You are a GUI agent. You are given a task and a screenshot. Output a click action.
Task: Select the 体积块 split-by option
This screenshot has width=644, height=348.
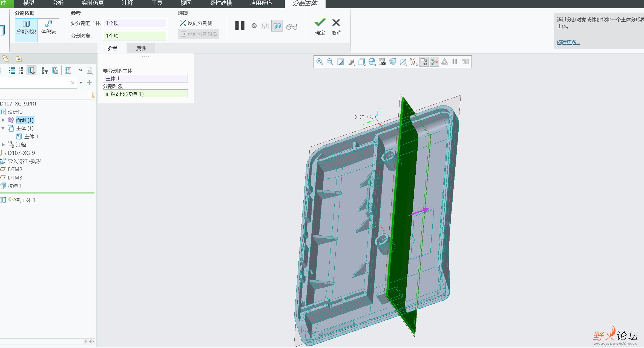coord(48,28)
